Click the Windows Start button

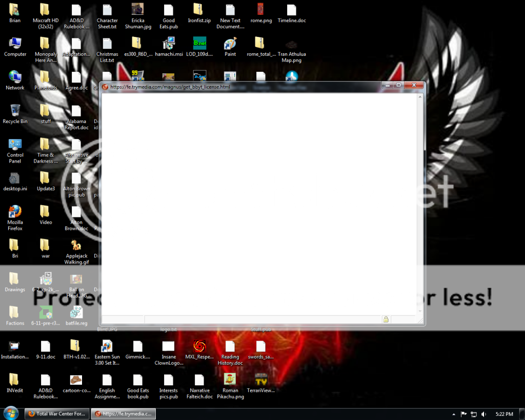(11, 413)
